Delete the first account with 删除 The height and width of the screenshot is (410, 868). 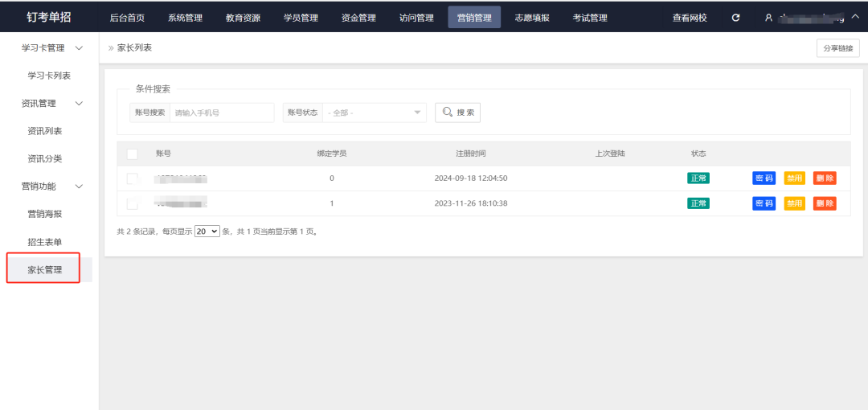click(x=825, y=178)
